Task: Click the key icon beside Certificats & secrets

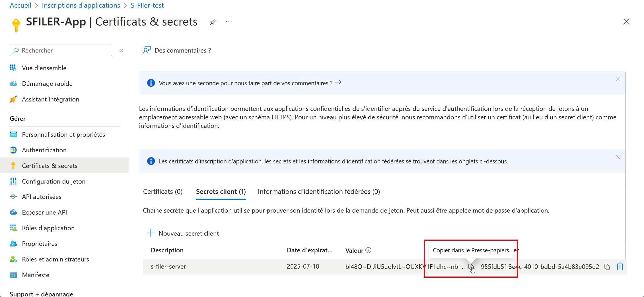Action: click(x=13, y=166)
